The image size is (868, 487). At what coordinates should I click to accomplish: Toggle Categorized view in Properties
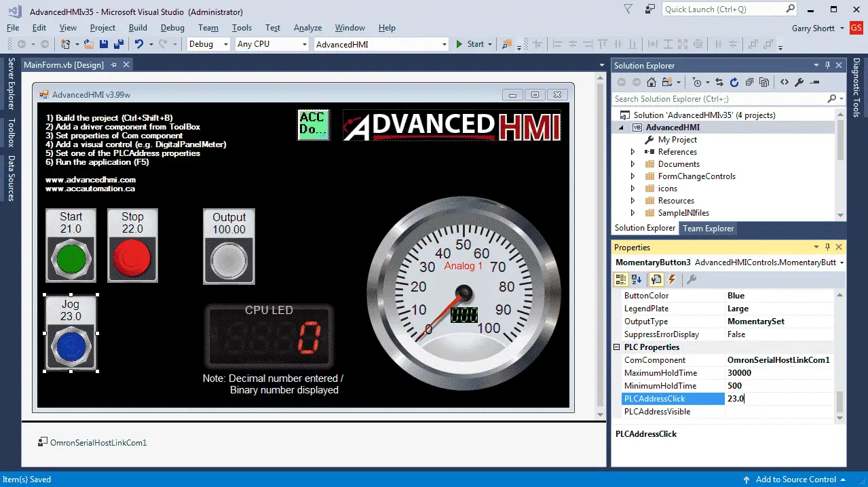click(x=621, y=279)
